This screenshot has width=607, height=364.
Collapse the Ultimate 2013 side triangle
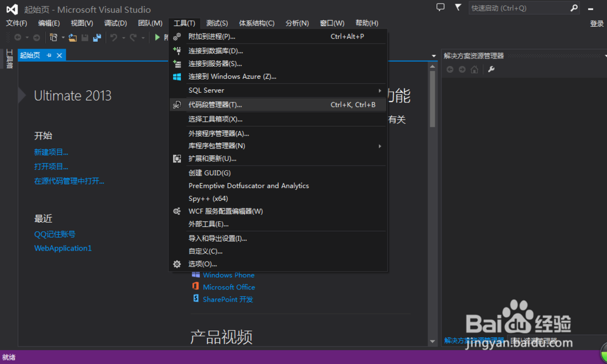[x=22, y=95]
